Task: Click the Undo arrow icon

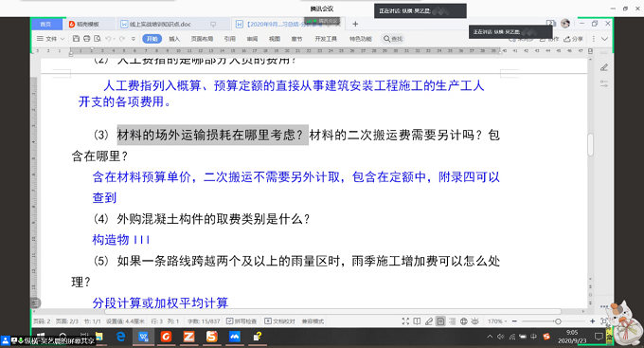Action: (x=108, y=39)
